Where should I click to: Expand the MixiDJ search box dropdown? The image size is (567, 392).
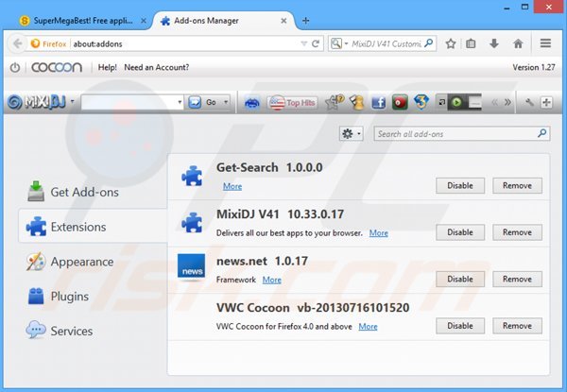click(x=180, y=103)
